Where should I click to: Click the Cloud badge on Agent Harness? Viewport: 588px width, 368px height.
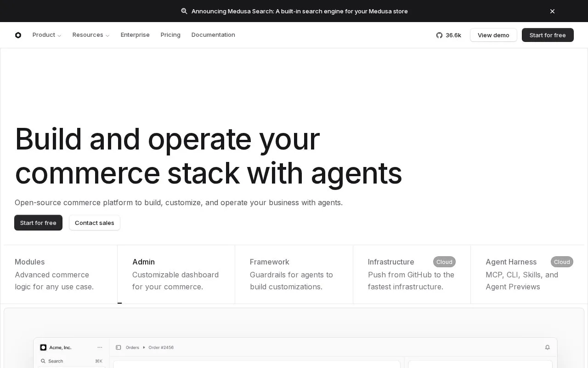click(562, 262)
